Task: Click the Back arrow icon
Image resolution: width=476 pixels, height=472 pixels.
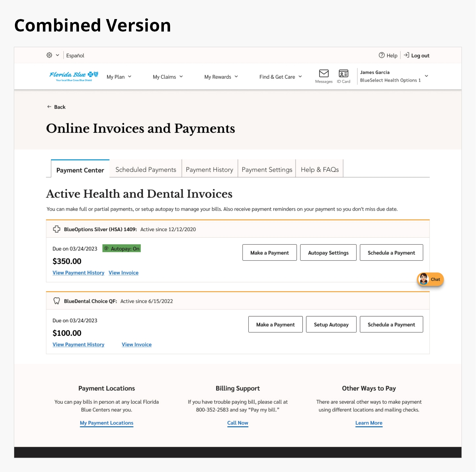Action: [x=49, y=107]
